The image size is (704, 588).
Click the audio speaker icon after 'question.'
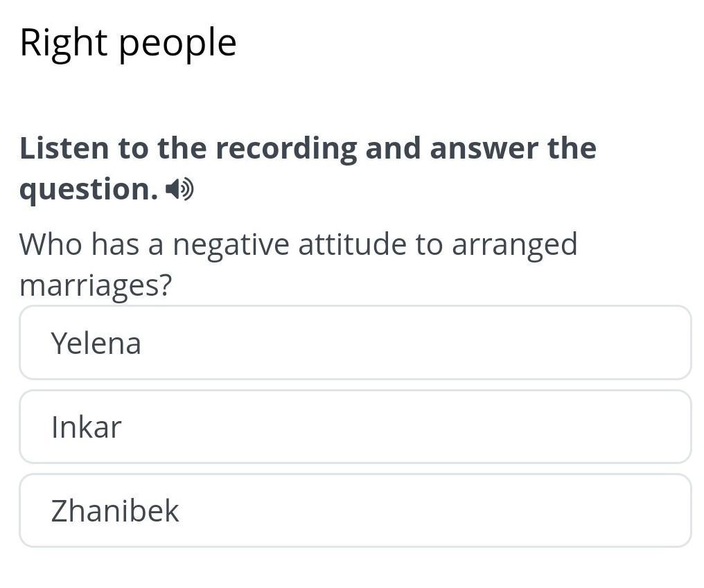180,189
